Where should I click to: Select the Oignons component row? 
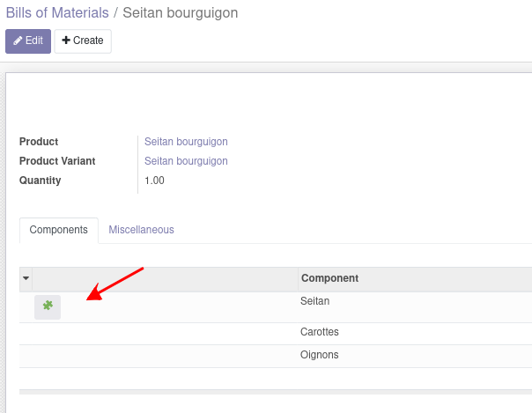[276, 356]
